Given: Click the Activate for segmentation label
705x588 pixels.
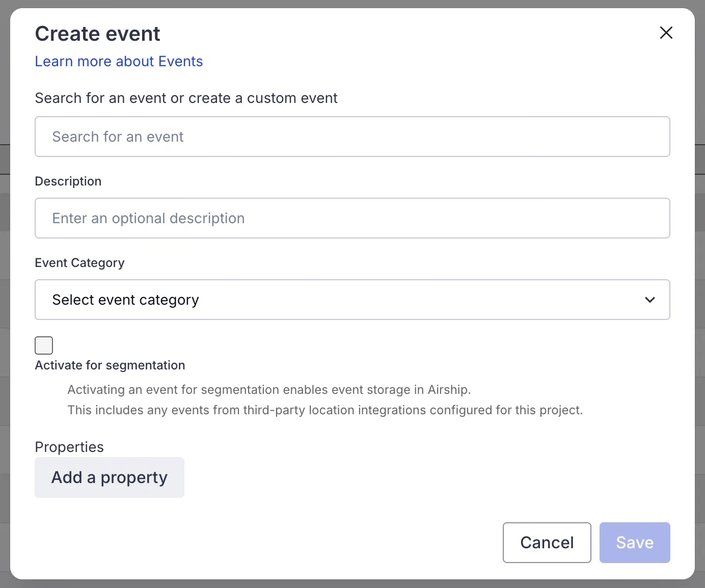Looking at the screenshot, I should pyautogui.click(x=110, y=365).
